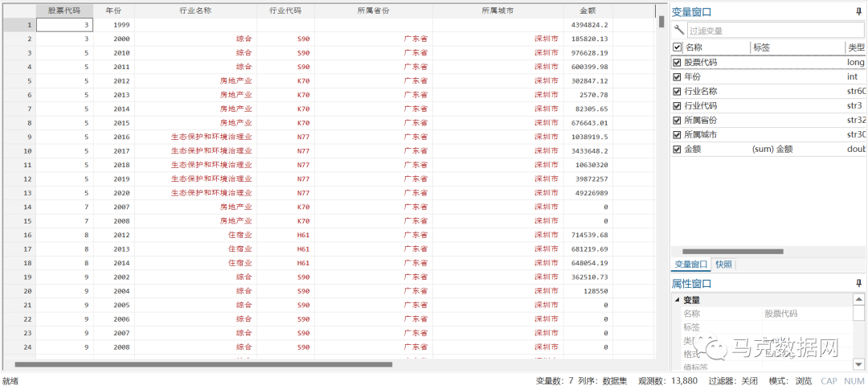Click the cell with value 49226989

pyautogui.click(x=588, y=193)
